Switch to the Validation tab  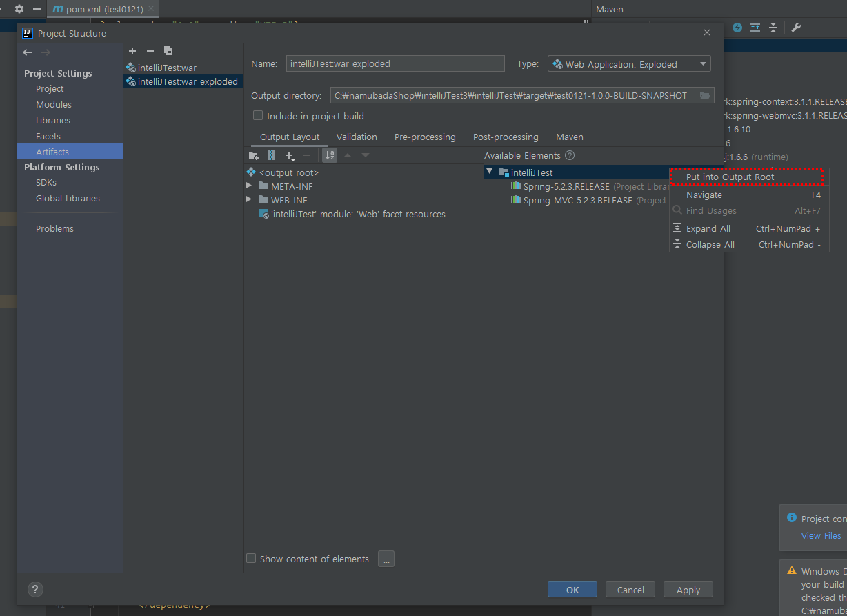pyautogui.click(x=357, y=137)
